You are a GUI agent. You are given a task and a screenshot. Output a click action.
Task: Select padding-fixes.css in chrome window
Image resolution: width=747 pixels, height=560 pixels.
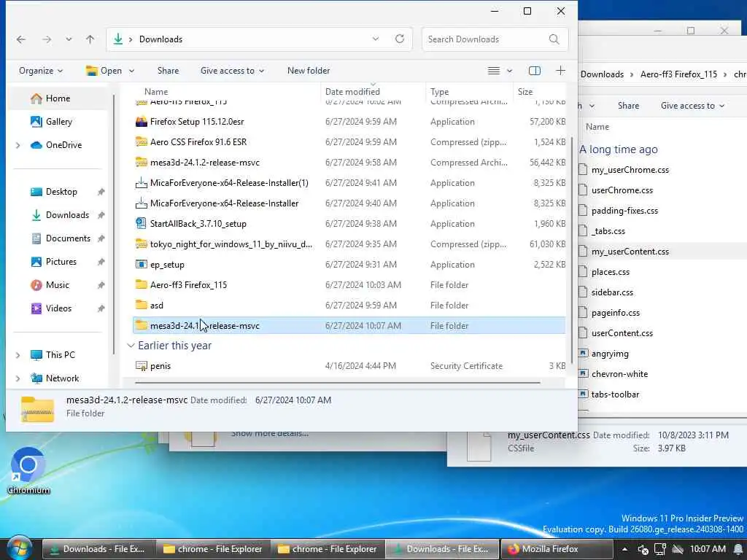(x=624, y=211)
